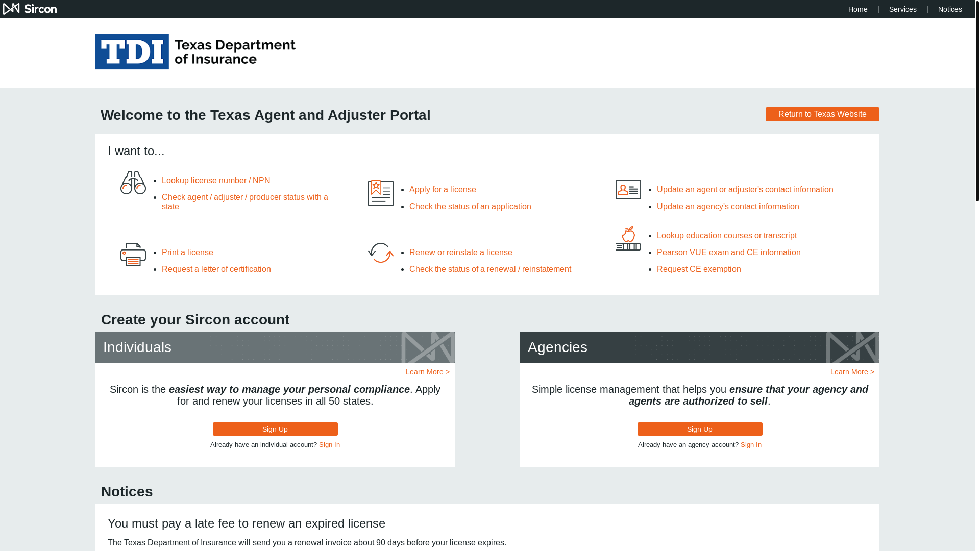
Task: Open Check agent / adjuster / producer status link
Action: pos(245,202)
